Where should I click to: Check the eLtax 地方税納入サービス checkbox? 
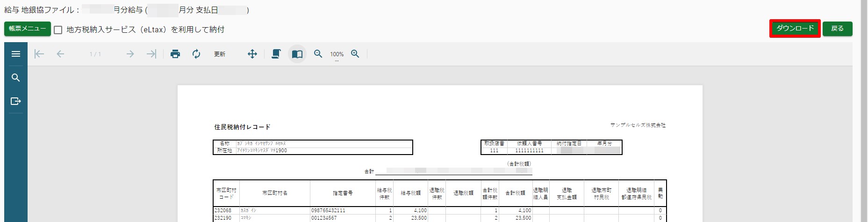click(x=58, y=30)
